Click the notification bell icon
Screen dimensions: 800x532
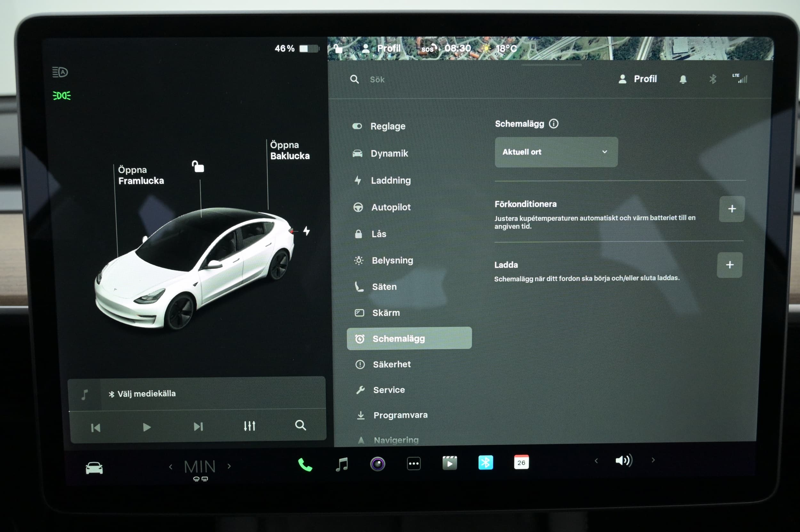coord(683,79)
